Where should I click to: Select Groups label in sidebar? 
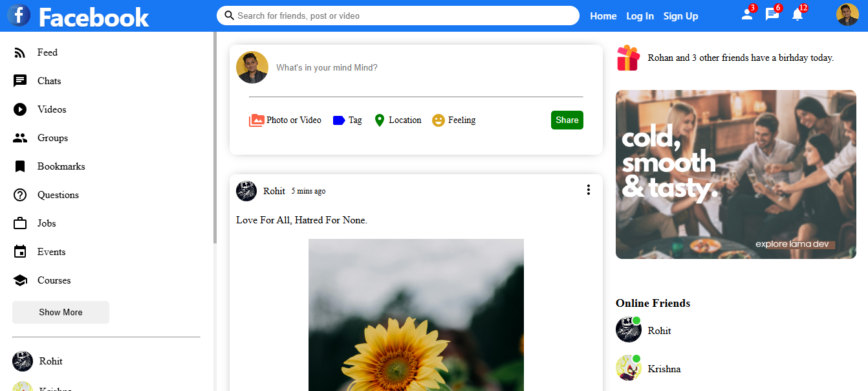click(52, 138)
